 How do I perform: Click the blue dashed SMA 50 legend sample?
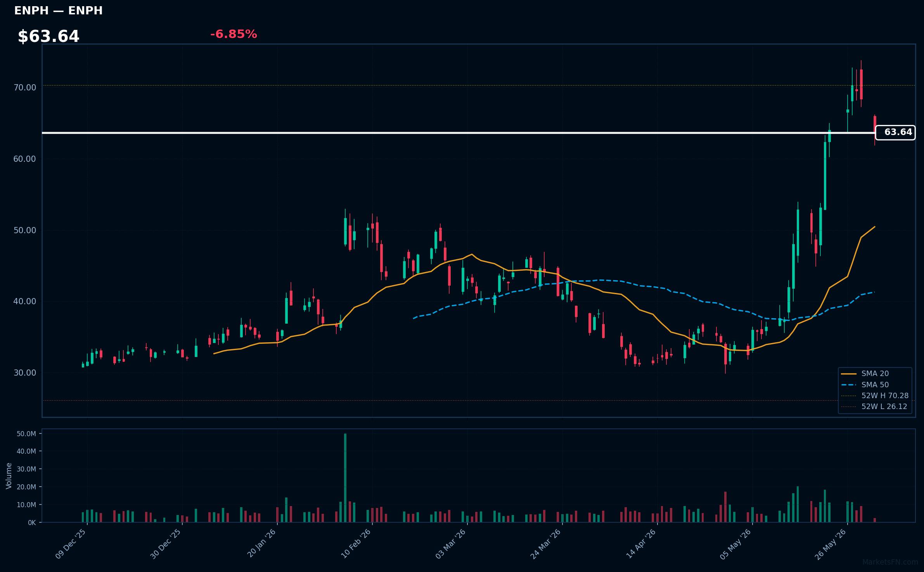pos(849,385)
